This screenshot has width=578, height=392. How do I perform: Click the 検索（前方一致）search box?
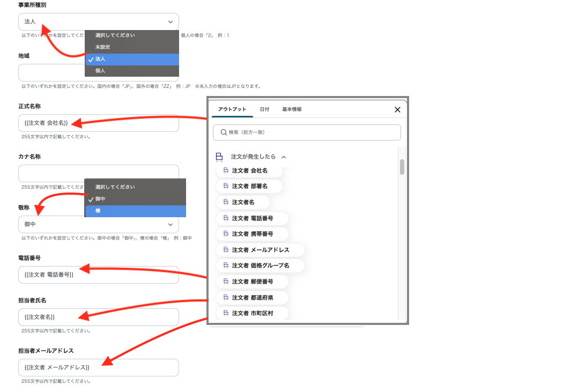tap(307, 132)
